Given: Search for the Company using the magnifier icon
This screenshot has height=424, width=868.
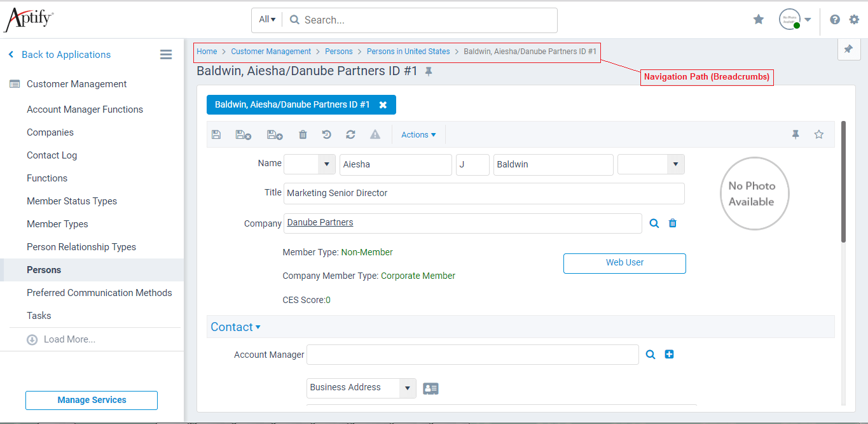Looking at the screenshot, I should point(654,223).
